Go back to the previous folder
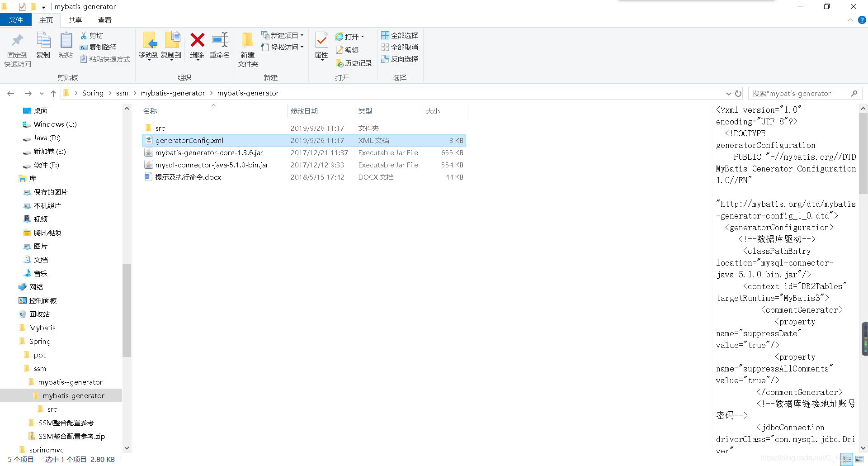Screen dimensions: 868x466 [11, 93]
